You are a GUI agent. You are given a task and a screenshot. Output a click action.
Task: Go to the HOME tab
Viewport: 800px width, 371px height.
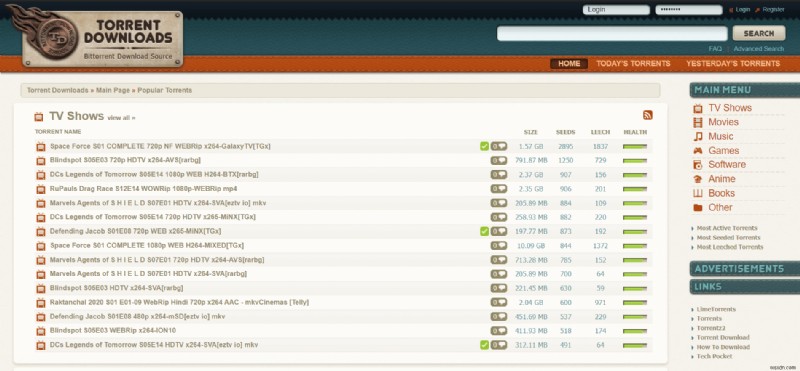569,64
